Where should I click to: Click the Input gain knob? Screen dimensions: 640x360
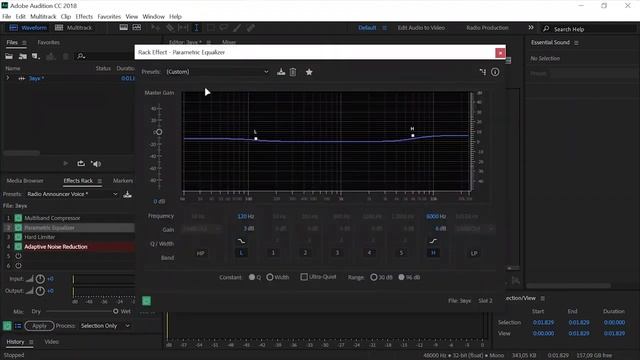point(40,279)
